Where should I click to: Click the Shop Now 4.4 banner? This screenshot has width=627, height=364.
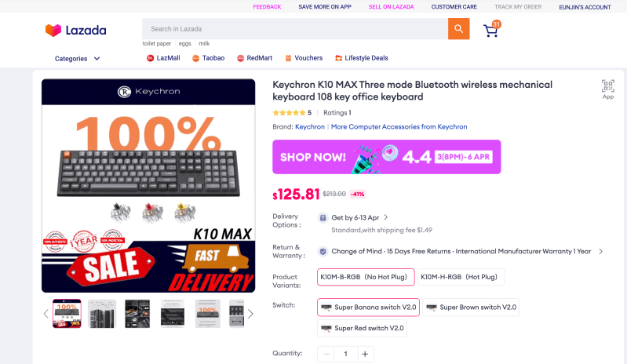pyautogui.click(x=386, y=156)
